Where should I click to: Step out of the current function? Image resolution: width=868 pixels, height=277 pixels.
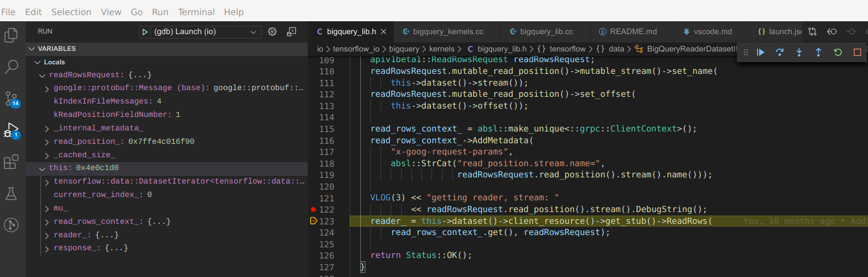tap(818, 53)
